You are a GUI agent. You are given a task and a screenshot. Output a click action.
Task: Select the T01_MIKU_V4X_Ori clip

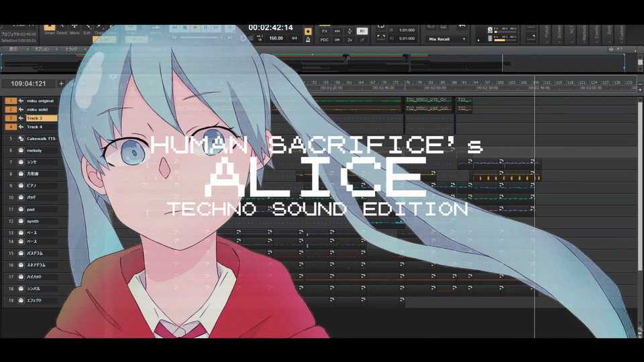click(429, 100)
